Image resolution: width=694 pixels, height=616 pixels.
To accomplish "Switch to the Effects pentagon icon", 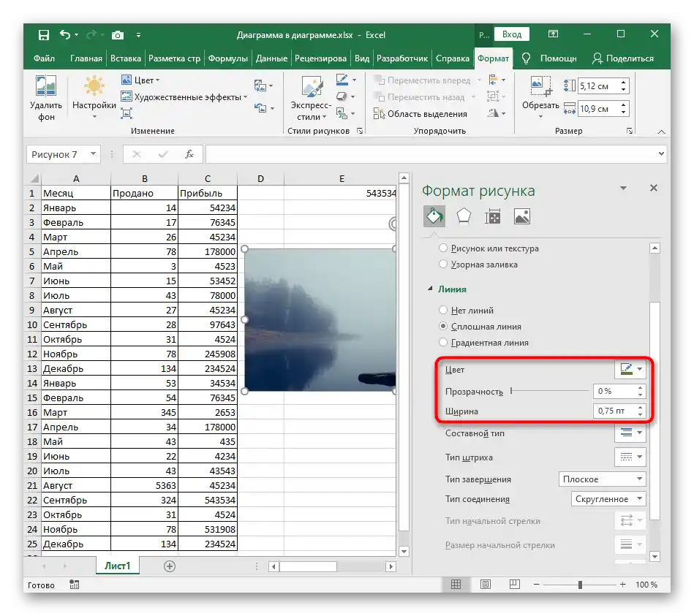I will pos(464,216).
